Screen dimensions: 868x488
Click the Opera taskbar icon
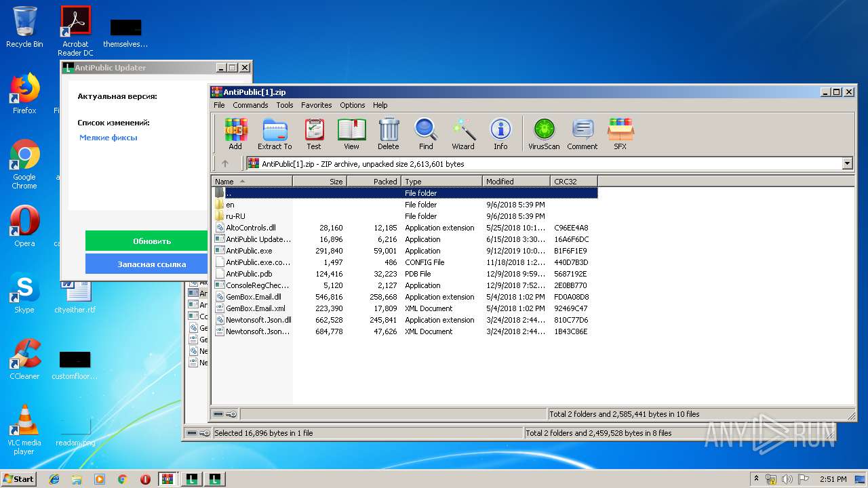click(145, 479)
